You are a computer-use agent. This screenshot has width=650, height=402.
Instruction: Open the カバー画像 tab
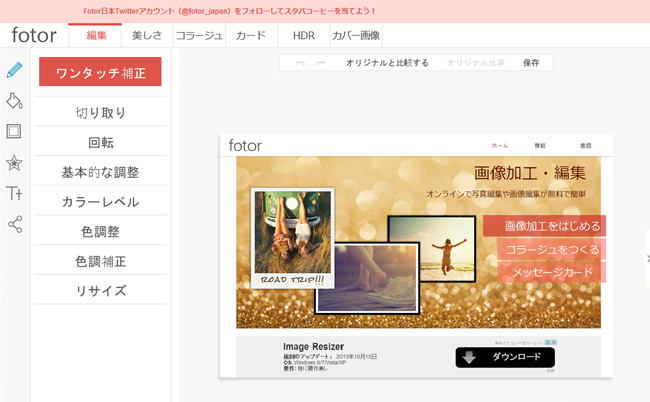point(356,35)
